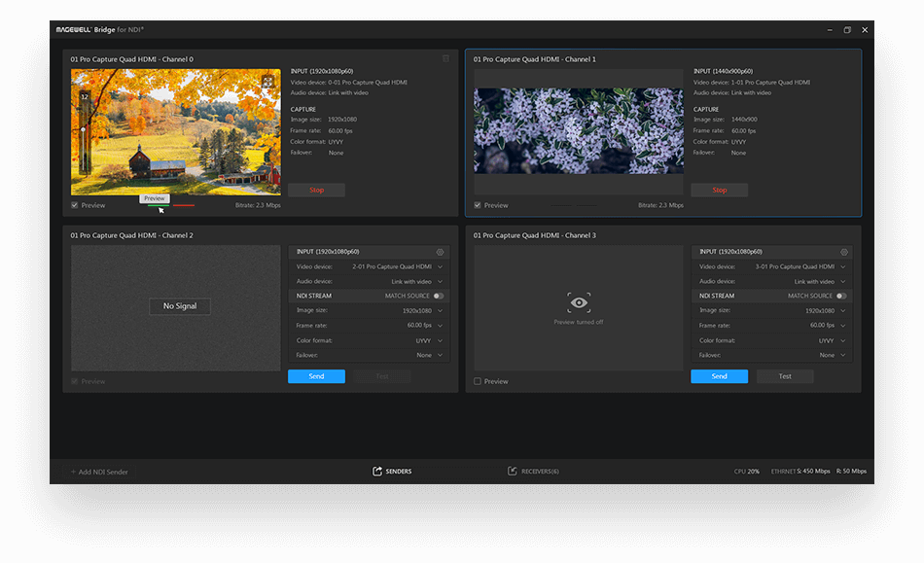The height and width of the screenshot is (563, 924).
Task: Toggle Match Source switch for Channel 3
Action: click(841, 297)
